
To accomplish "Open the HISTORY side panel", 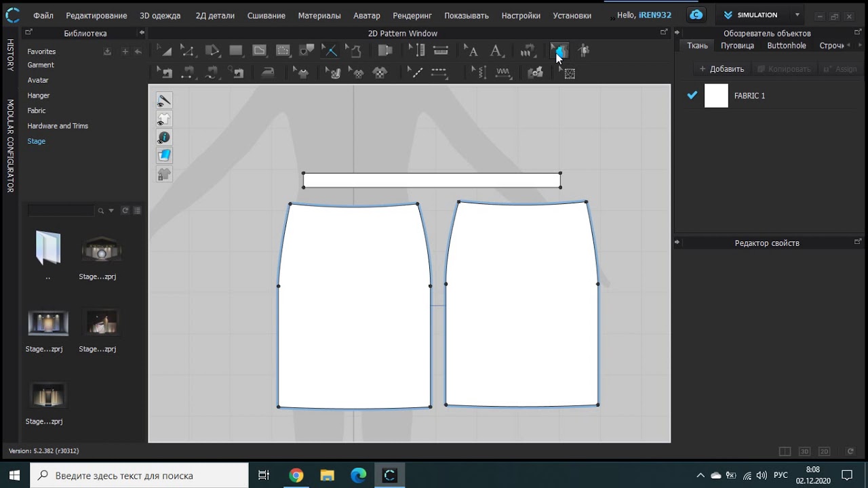I will pos(10,55).
